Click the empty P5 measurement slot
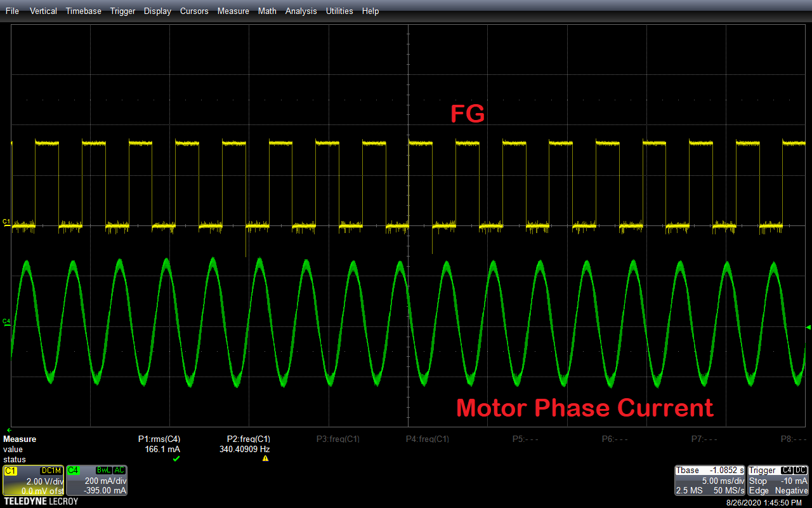 click(x=525, y=439)
